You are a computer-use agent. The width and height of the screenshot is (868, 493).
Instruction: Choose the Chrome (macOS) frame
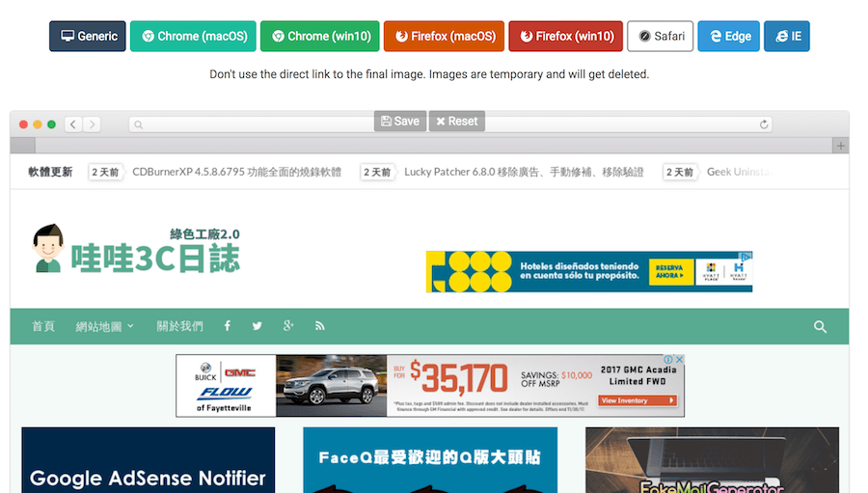click(193, 36)
